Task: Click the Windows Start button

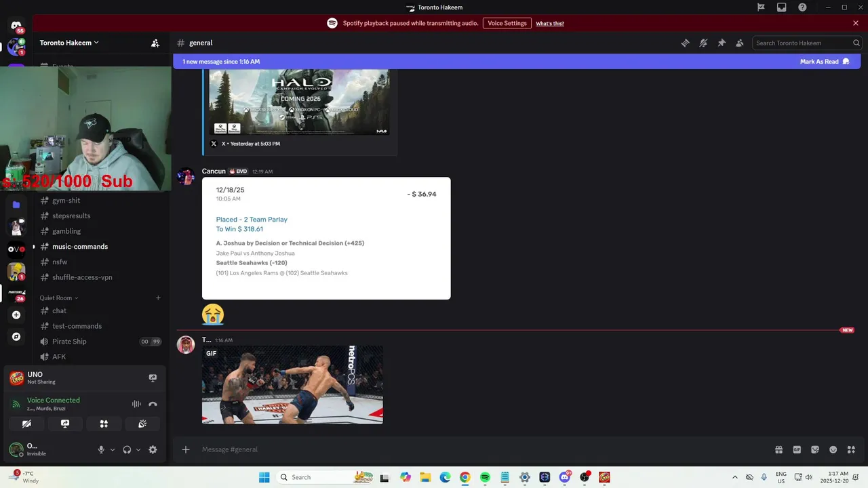Action: click(264, 477)
